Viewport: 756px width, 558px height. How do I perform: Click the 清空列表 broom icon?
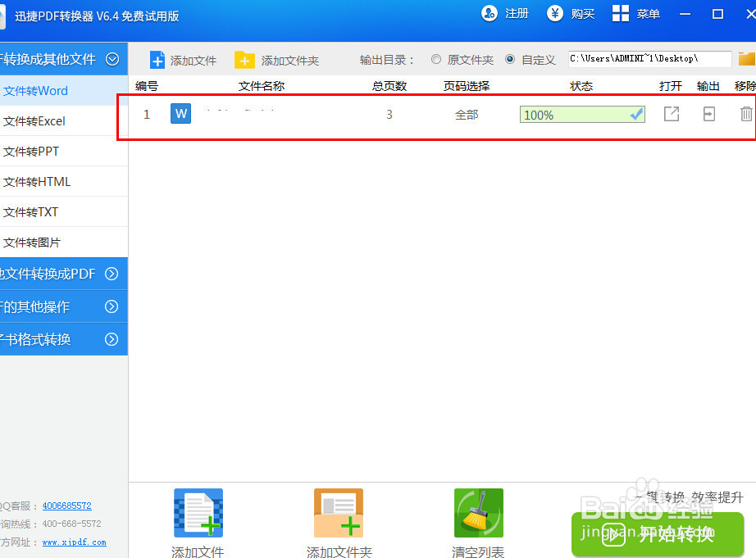[479, 513]
